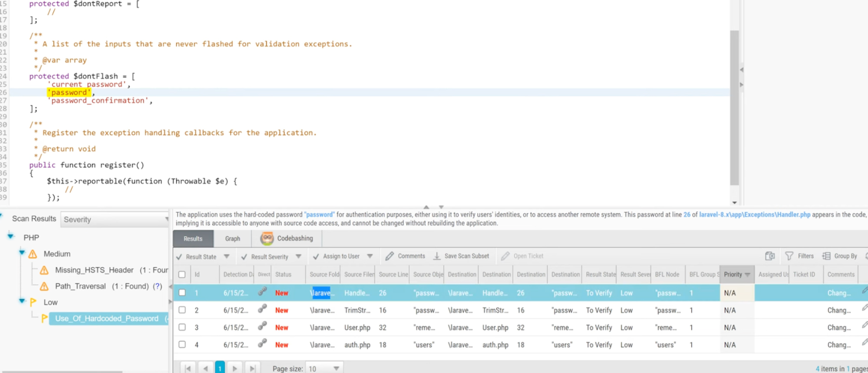Check the checkbox for result Id 2
Screen dimensions: 868x373
[x=182, y=310]
